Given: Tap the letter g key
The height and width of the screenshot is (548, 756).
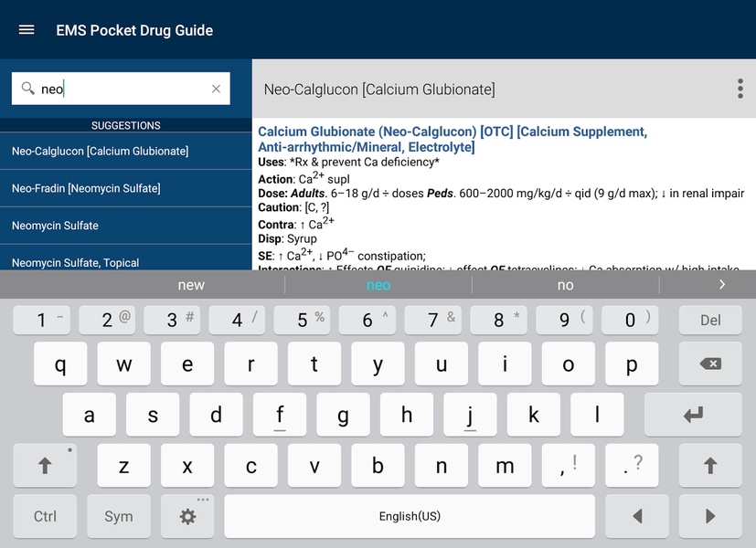Looking at the screenshot, I should click(x=344, y=415).
